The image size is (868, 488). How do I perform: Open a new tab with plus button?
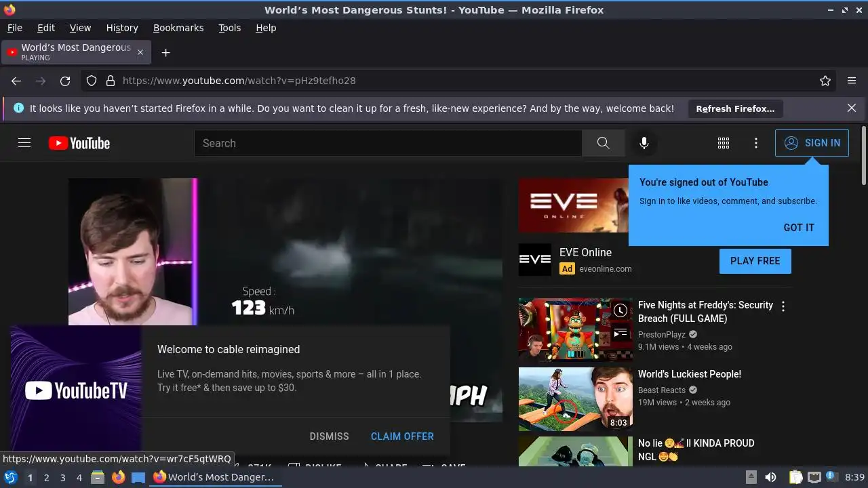tap(165, 52)
